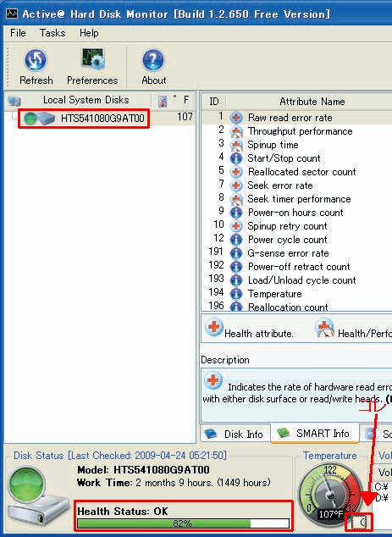392x537 pixels.
Task: Click the Work Time value text
Action: pyautogui.click(x=202, y=483)
